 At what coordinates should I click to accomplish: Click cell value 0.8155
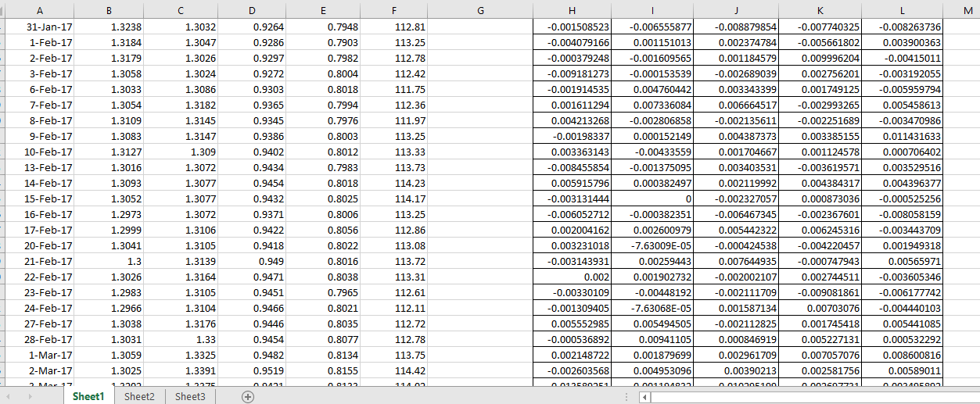pos(322,370)
